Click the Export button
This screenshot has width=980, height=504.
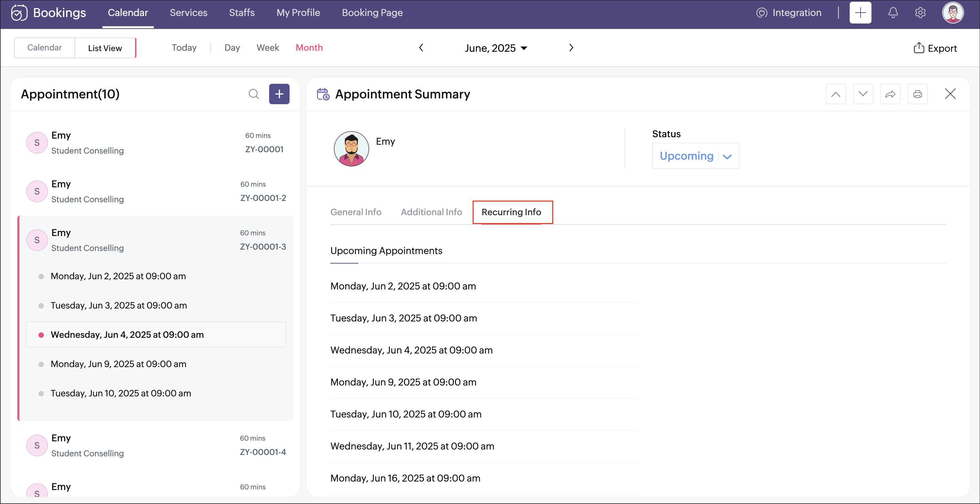(935, 48)
